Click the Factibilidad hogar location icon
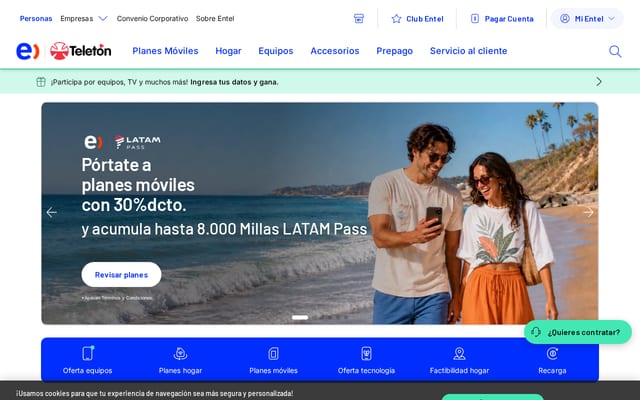Viewport: 640px width, 400px height. click(x=459, y=353)
